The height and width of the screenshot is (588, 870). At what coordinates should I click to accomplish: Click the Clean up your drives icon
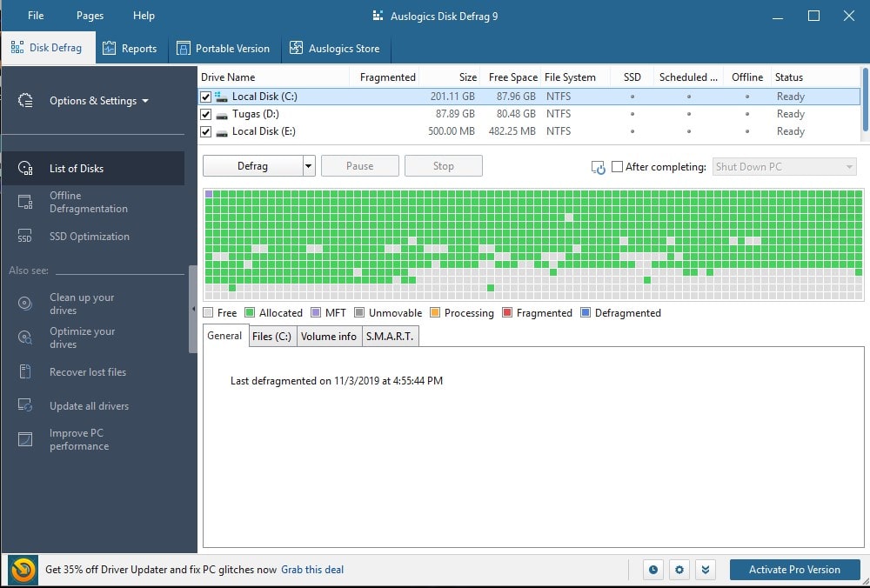pos(25,304)
